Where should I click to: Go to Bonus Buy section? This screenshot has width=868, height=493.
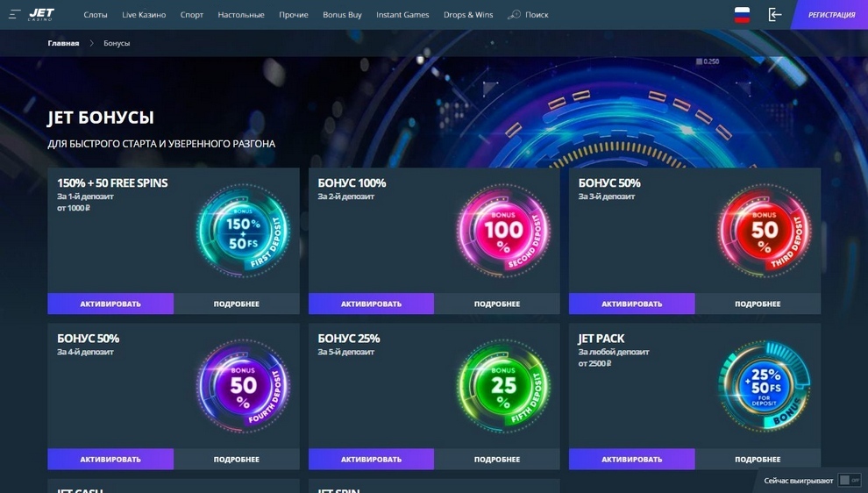(342, 15)
